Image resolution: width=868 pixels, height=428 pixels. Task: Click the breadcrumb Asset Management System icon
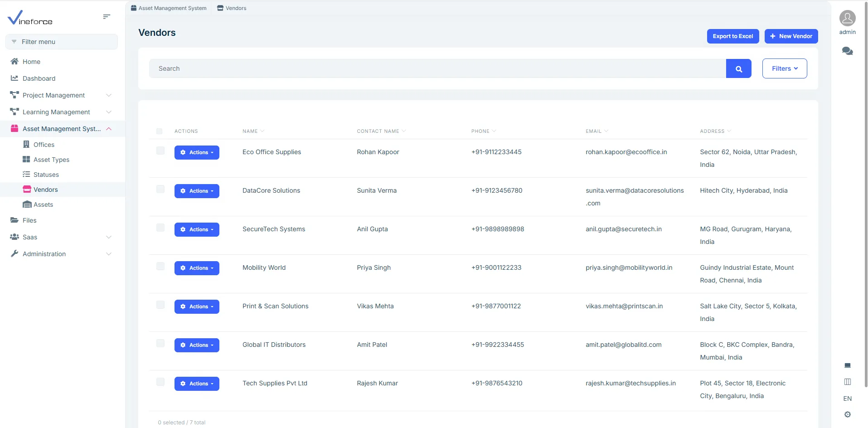coord(134,8)
